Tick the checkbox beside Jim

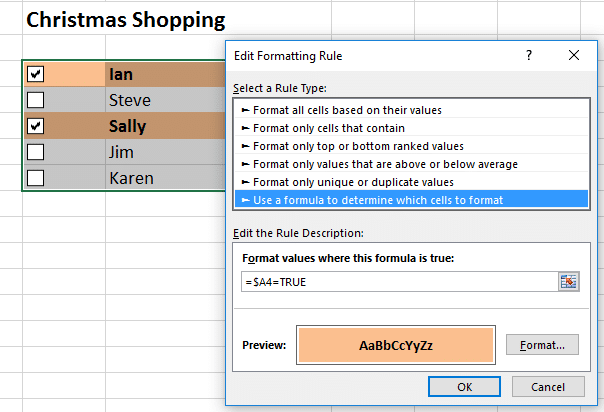click(x=36, y=152)
